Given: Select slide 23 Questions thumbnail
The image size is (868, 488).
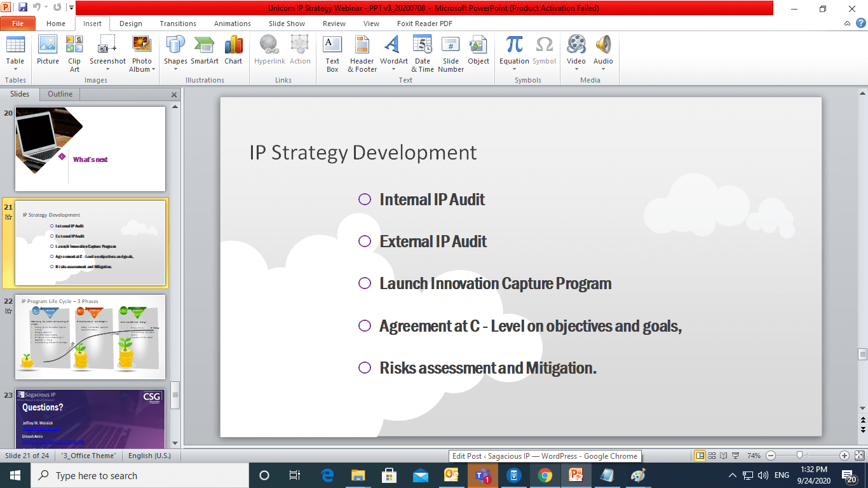Looking at the screenshot, I should (90, 419).
